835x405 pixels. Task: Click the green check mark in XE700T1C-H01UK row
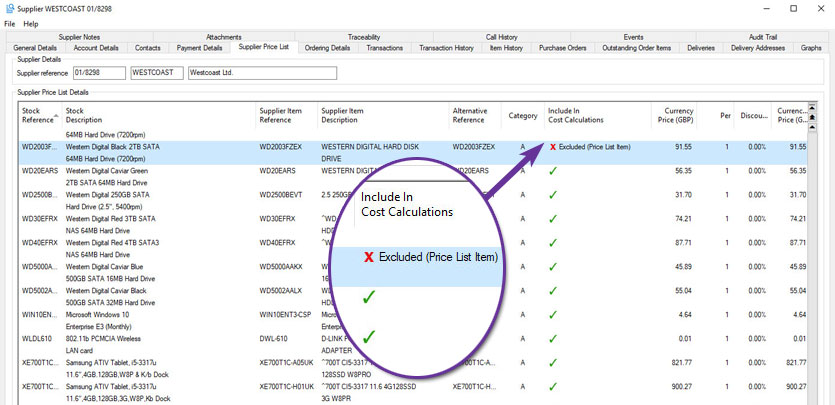coord(553,386)
